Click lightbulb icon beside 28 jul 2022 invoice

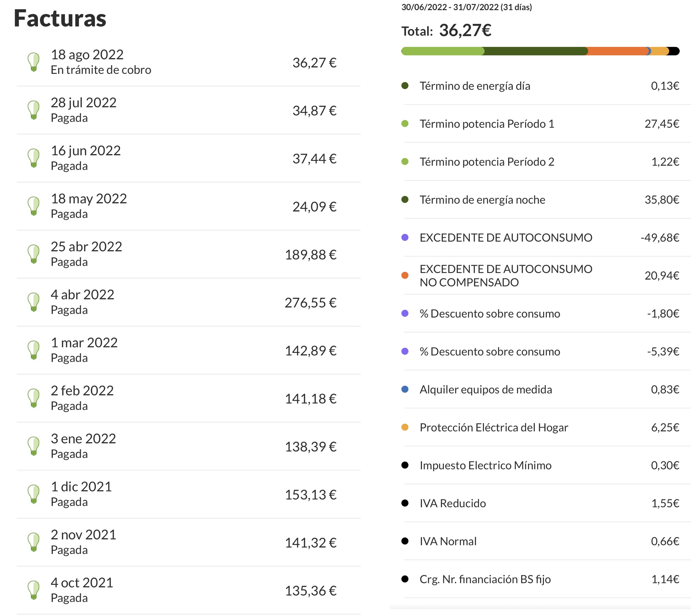point(33,110)
